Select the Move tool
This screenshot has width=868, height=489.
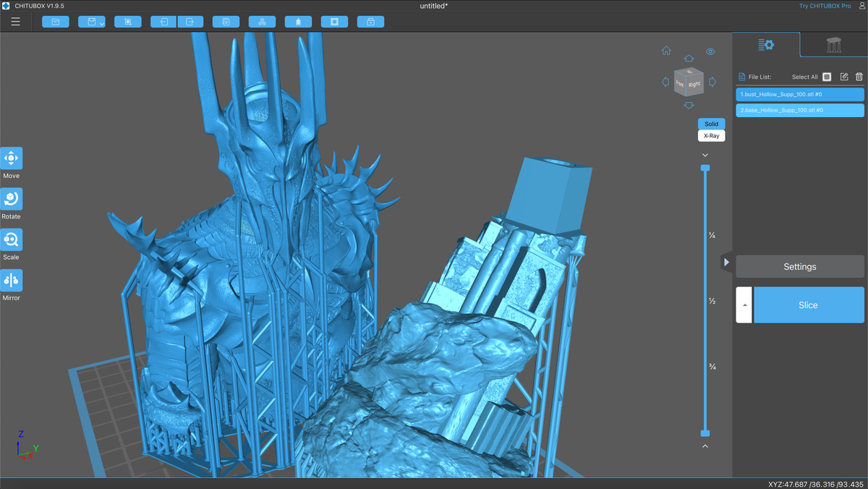12,158
